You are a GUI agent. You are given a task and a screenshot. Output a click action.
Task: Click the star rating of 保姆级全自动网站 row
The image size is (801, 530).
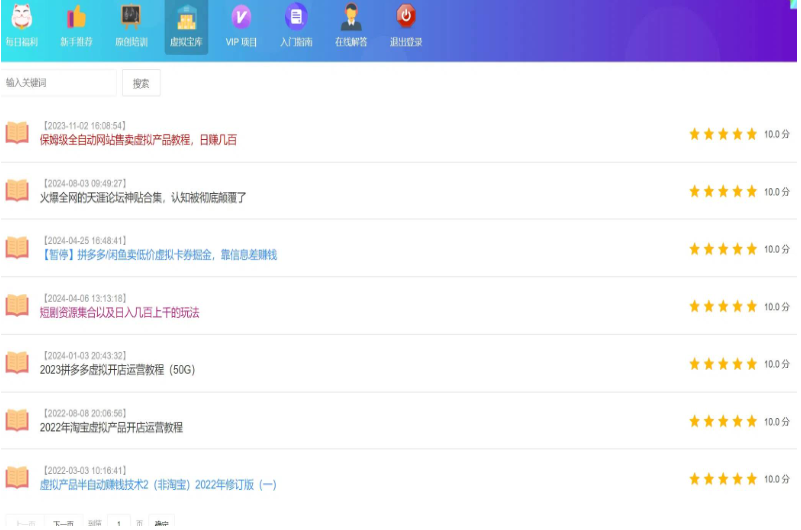723,134
